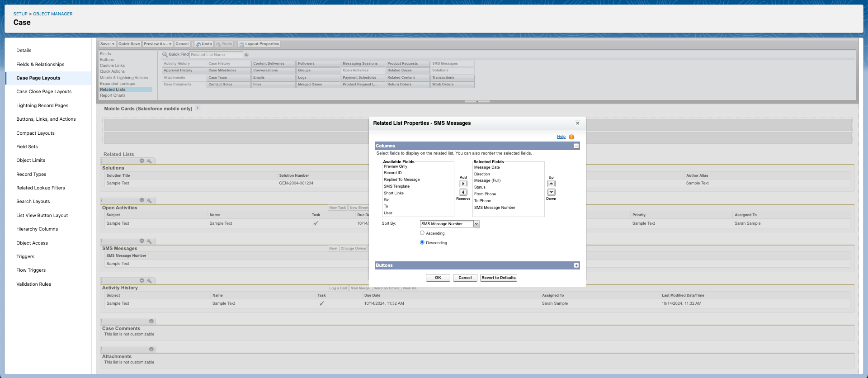
Task: Click the Case History palette item
Action: click(229, 64)
